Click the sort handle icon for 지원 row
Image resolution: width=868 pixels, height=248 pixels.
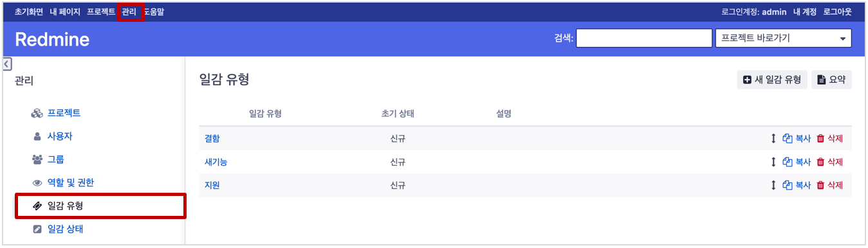(x=773, y=185)
